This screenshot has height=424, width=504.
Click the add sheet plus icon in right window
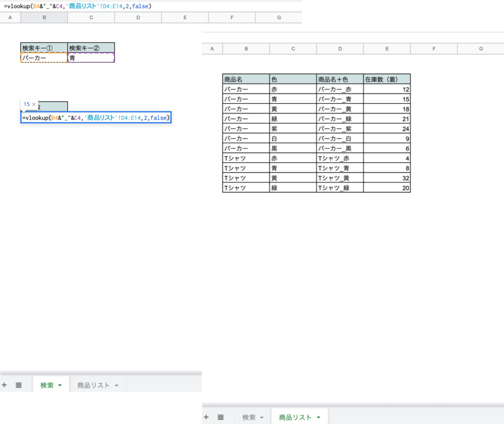pos(206,417)
